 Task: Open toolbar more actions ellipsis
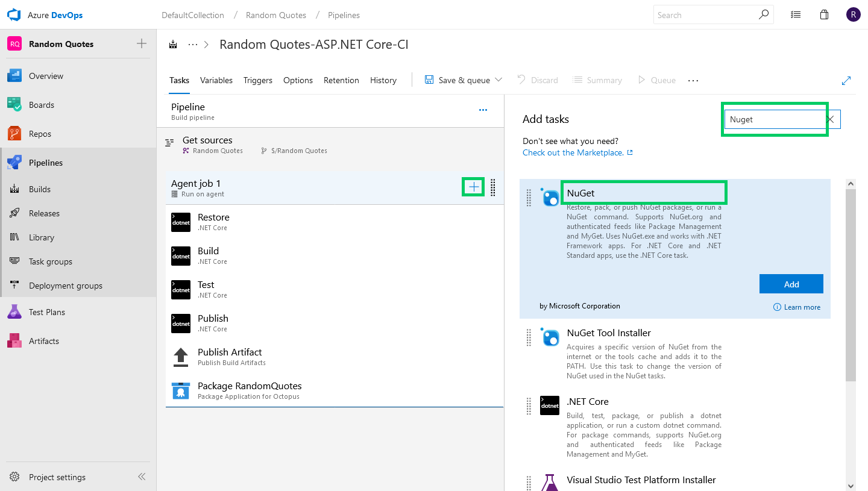pos(693,80)
